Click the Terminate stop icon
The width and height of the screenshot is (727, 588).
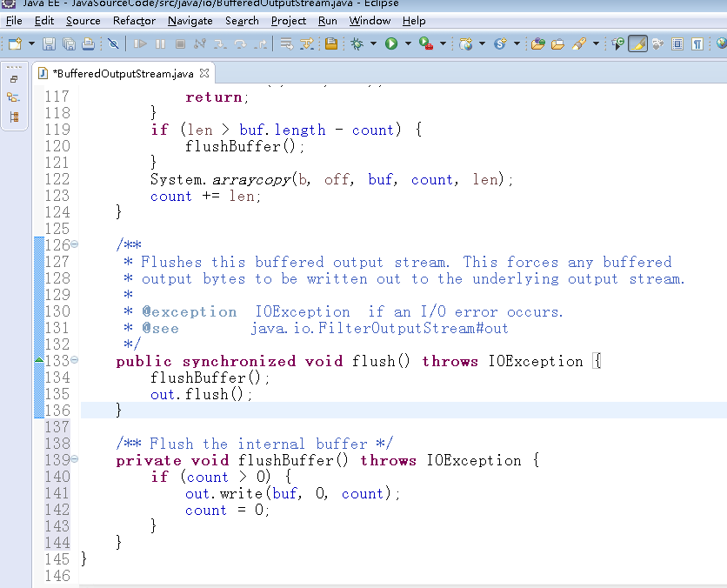(x=180, y=43)
